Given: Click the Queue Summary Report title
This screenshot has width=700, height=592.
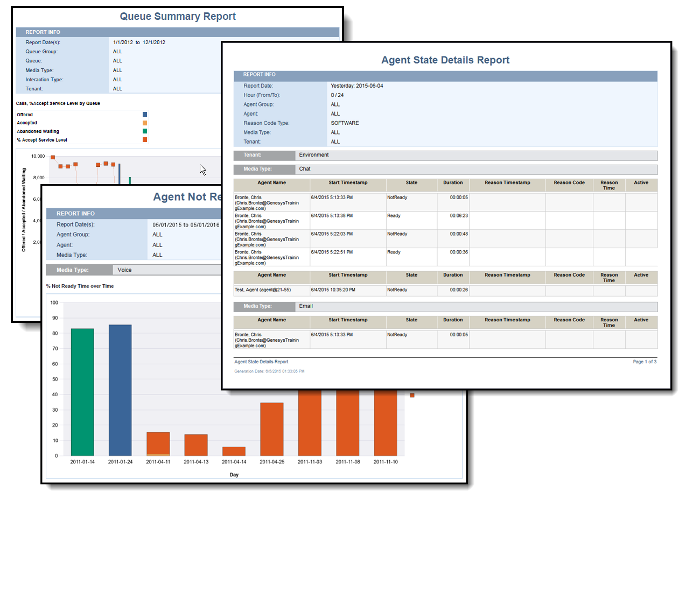Looking at the screenshot, I should pos(178,17).
